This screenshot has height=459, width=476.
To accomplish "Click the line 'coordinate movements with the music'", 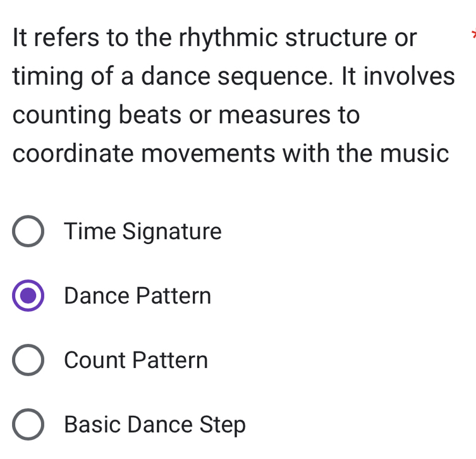I will [231, 154].
